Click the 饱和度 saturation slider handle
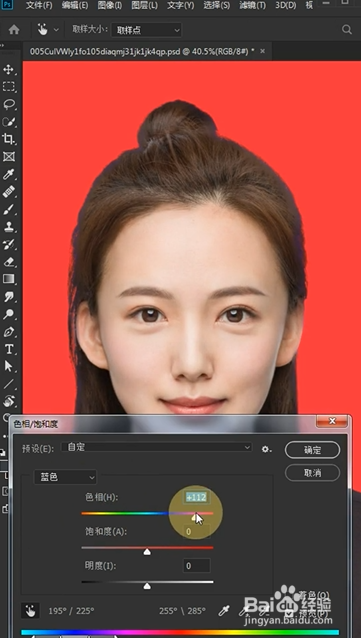Viewport: 361px width, 638px height. pos(147,551)
